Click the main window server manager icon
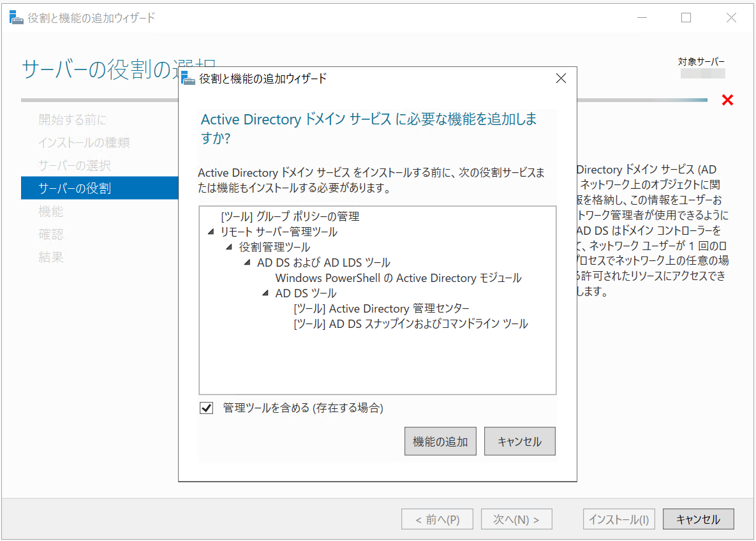 coord(17,18)
